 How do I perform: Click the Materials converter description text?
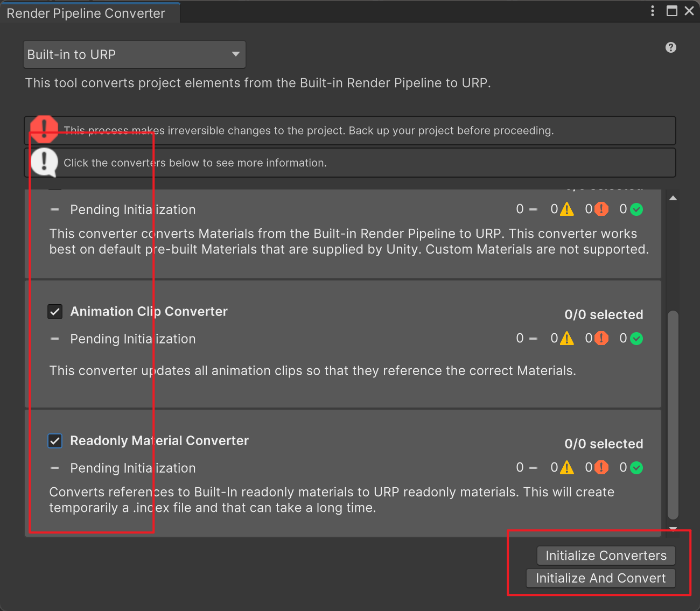click(349, 241)
